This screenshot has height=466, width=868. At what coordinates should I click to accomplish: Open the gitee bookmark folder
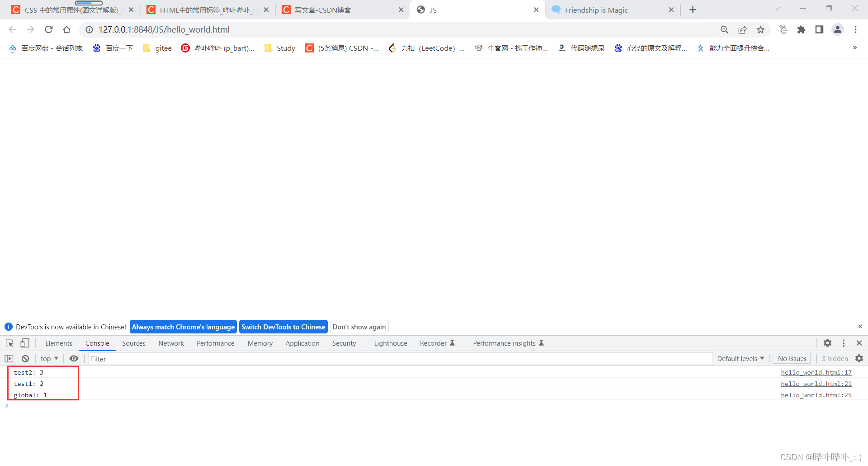[x=157, y=48]
